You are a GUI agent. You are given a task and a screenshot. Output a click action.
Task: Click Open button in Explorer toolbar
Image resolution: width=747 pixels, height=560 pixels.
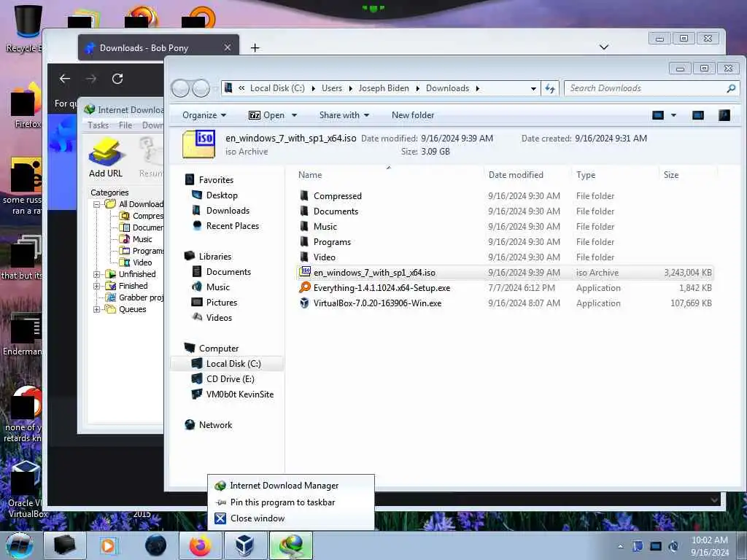coord(267,115)
